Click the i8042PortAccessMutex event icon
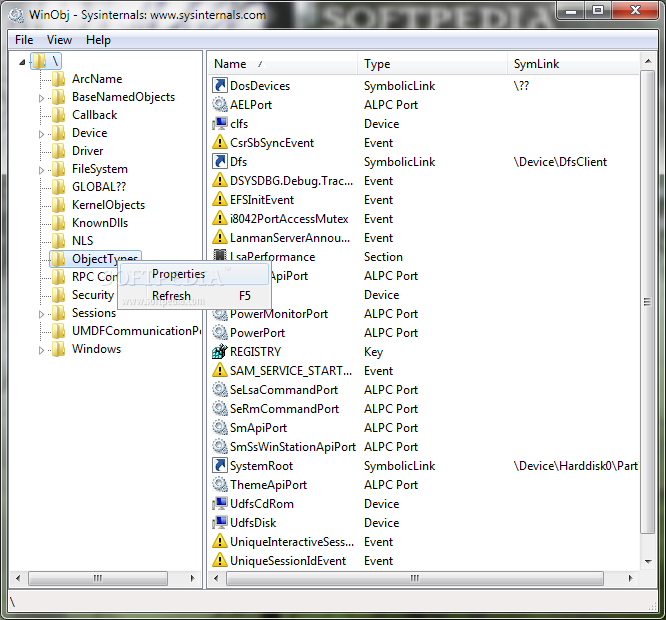Image resolution: width=666 pixels, height=620 pixels. (x=220, y=218)
